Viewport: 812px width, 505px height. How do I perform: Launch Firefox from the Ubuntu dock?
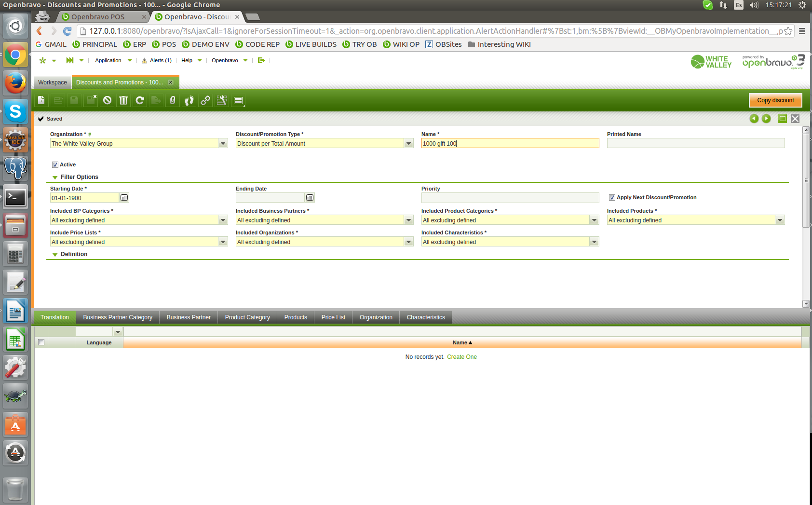point(15,83)
